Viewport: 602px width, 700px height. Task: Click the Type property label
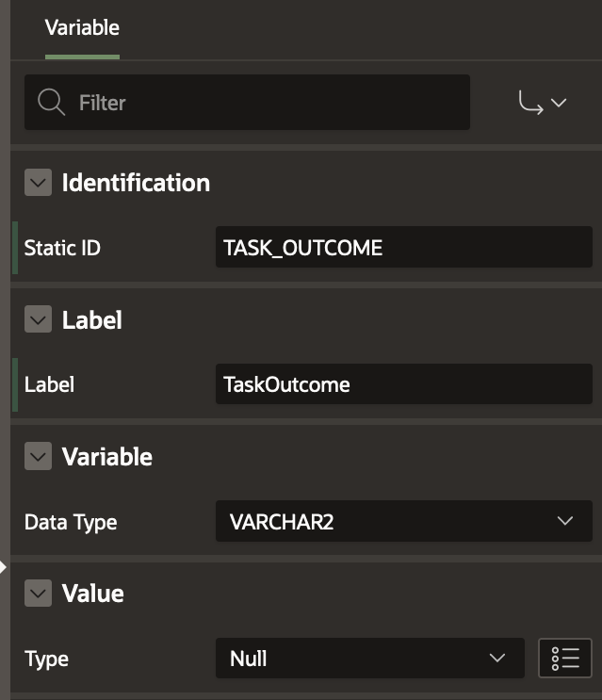(x=46, y=658)
